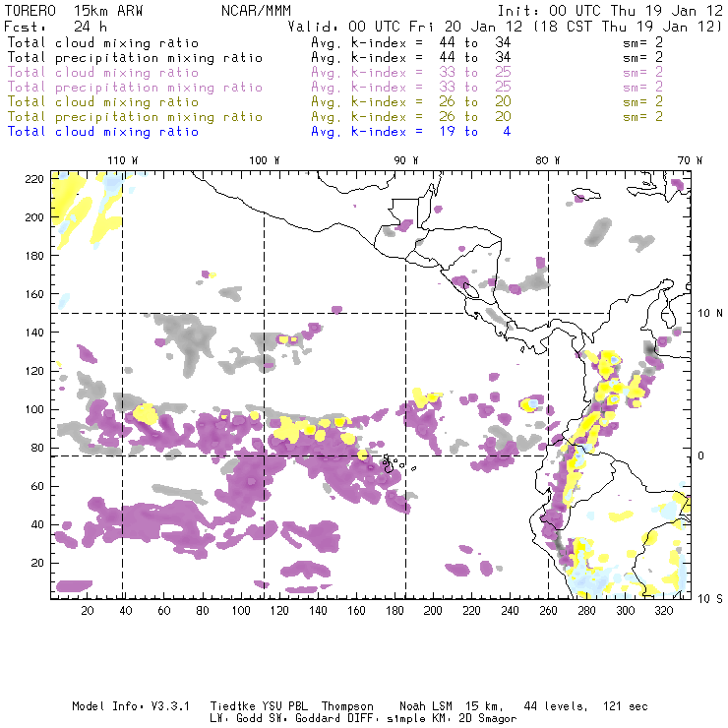
Task: Click '320' on the horizontal axis
Action: pyautogui.click(x=663, y=611)
